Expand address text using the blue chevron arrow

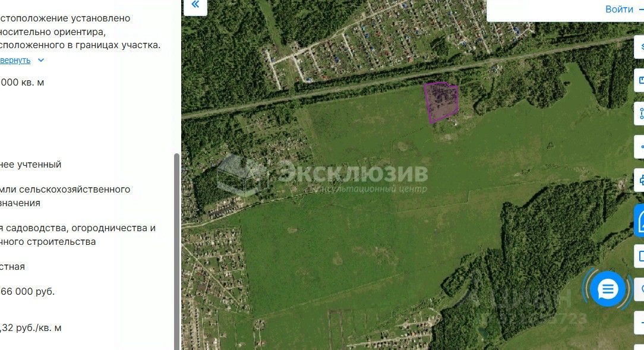click(40, 60)
